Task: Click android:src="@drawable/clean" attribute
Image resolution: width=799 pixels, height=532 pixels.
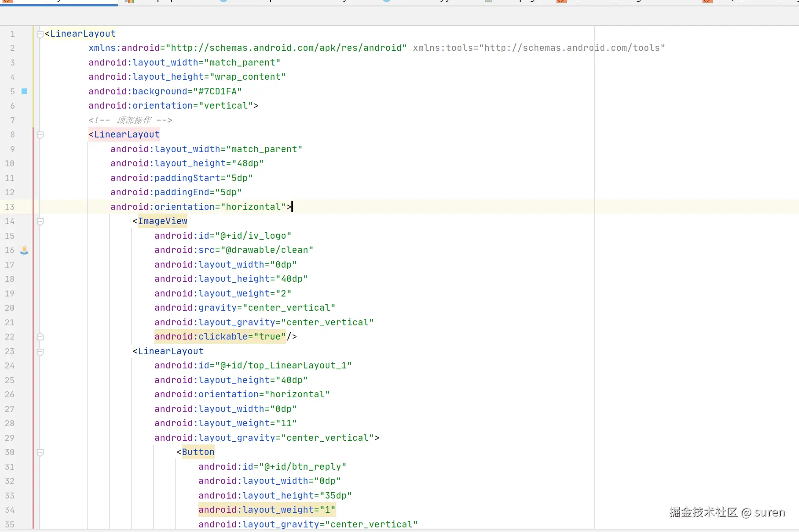Action: coord(234,250)
